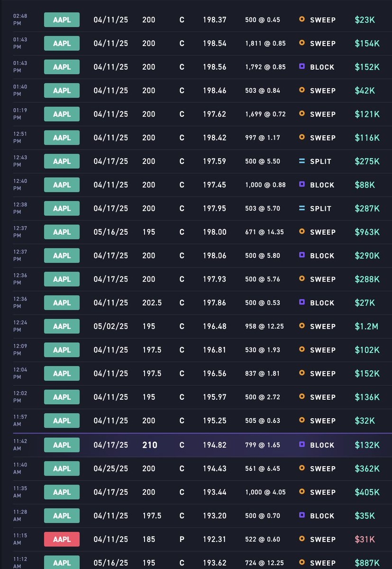Click the sweep icon in the $405K row
The image size is (392, 569).
pos(301,492)
